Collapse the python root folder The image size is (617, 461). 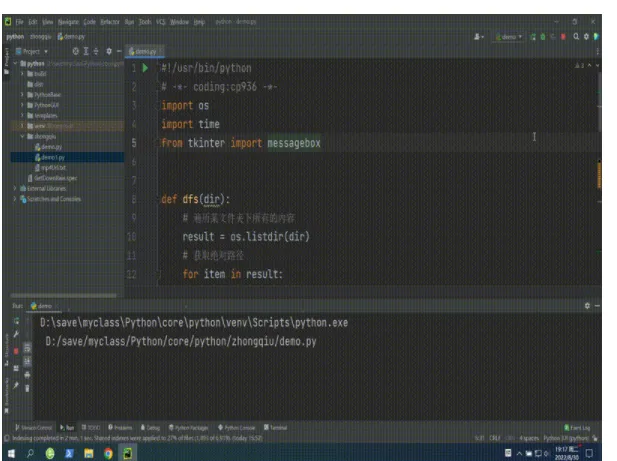click(x=16, y=63)
